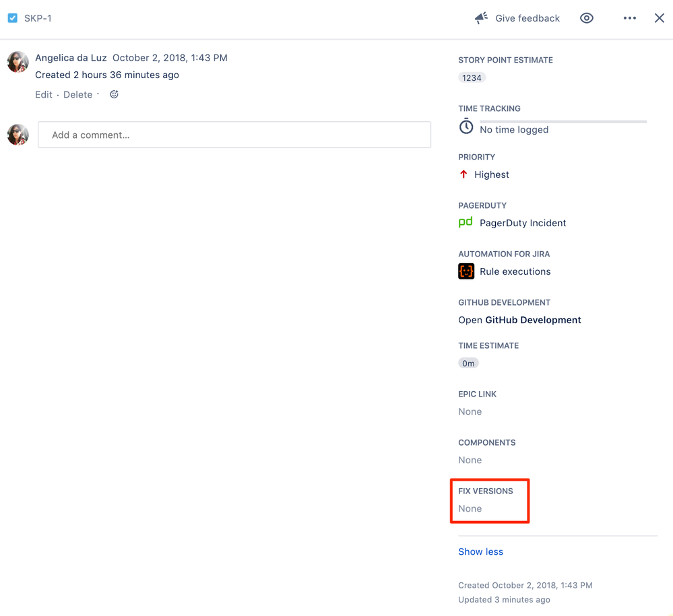The image size is (673, 616).
Task: Click the Highest priority red arrow icon
Action: (x=463, y=174)
